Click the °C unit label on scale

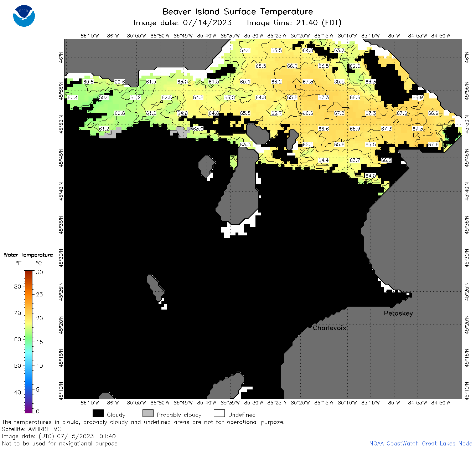pyautogui.click(x=39, y=263)
